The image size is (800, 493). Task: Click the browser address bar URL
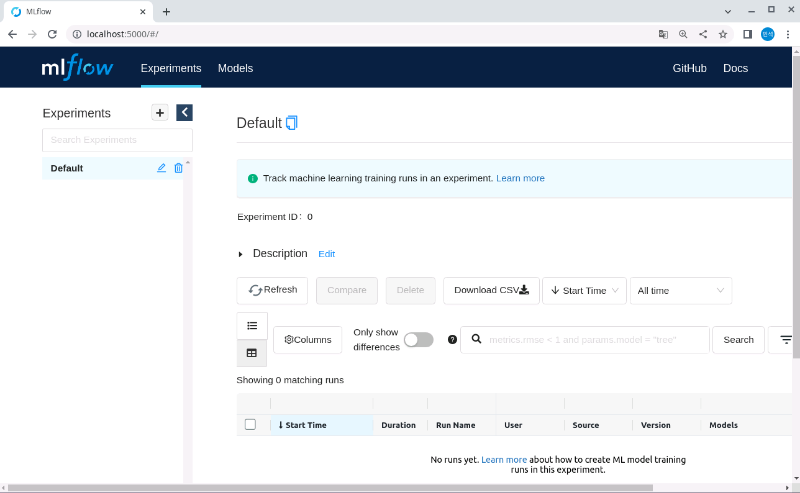point(122,34)
